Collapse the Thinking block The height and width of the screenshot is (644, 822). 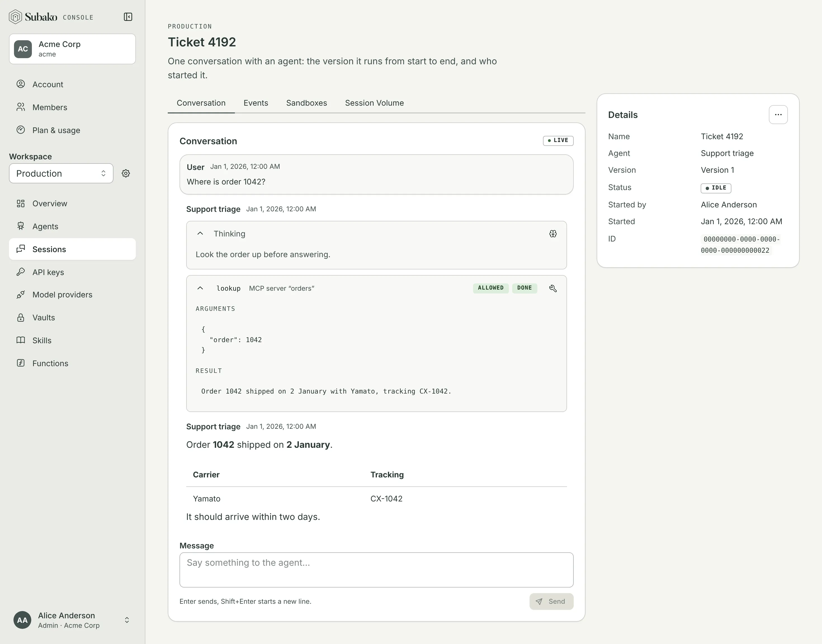click(200, 234)
